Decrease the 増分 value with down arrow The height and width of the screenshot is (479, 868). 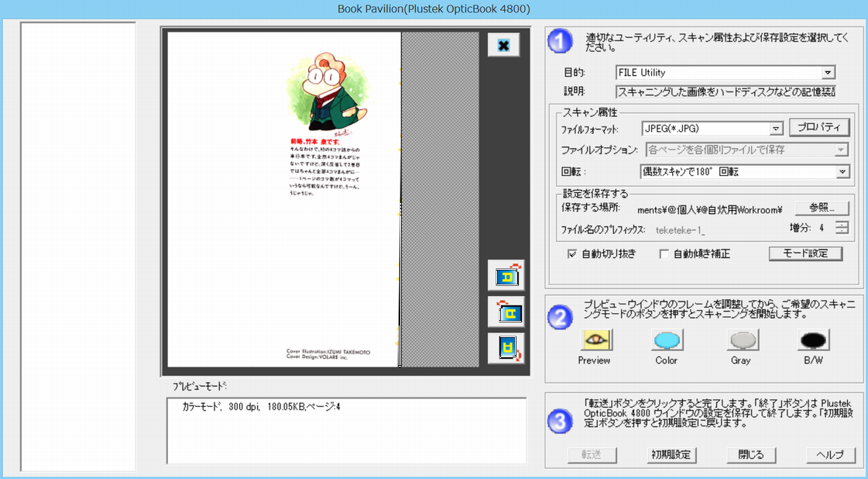(842, 231)
